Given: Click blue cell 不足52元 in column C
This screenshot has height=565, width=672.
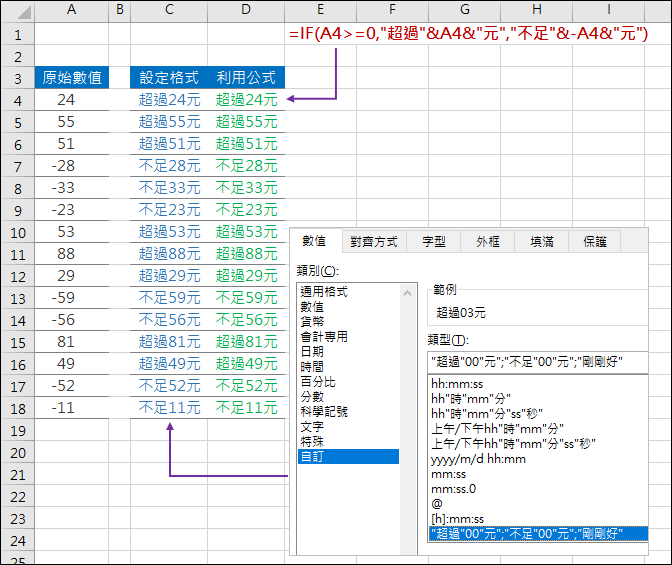Looking at the screenshot, I should (x=169, y=386).
